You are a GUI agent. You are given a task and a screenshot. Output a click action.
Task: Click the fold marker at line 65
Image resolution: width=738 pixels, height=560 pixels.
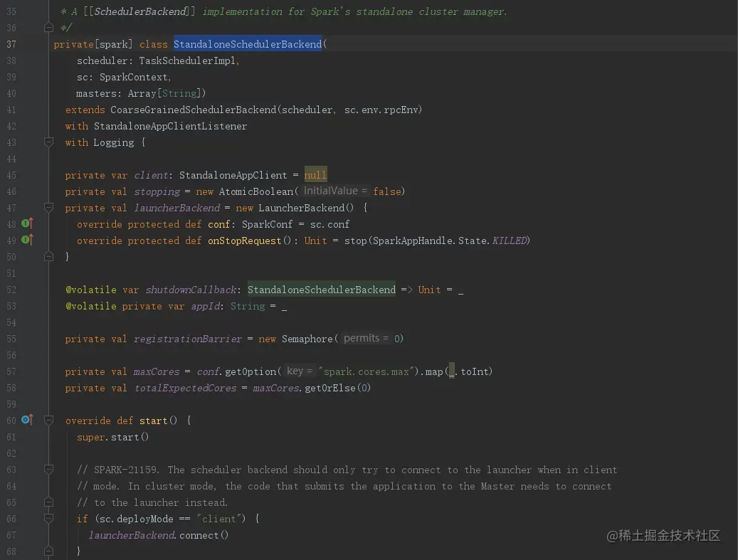[x=48, y=502]
